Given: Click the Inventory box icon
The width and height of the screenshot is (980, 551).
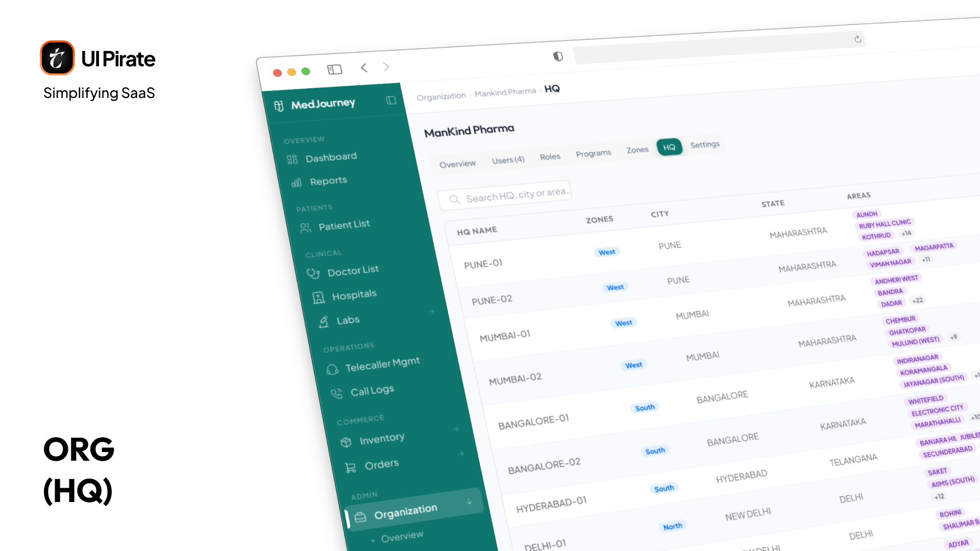Looking at the screenshot, I should 346,442.
